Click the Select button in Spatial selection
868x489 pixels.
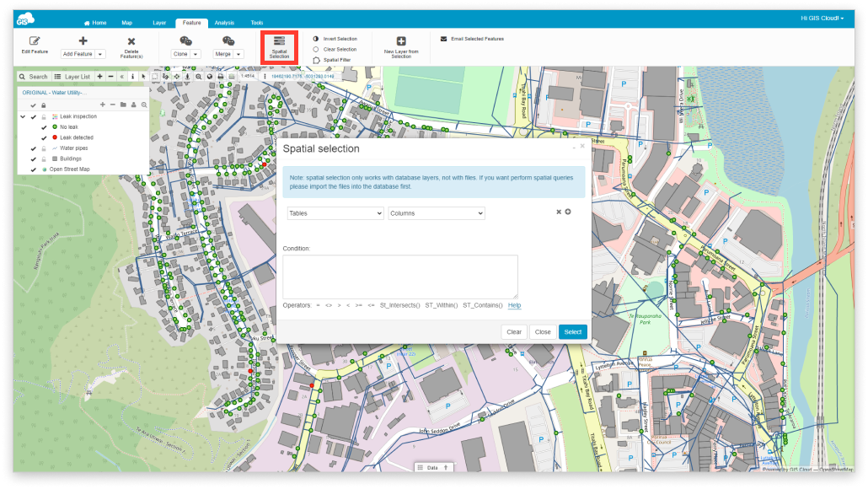572,331
